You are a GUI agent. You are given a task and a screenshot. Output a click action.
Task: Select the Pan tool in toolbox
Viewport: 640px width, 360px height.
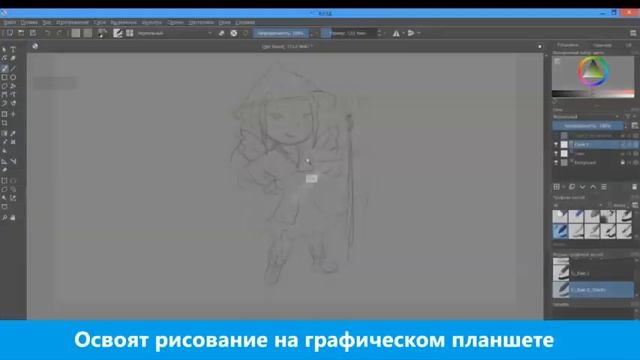click(x=13, y=218)
